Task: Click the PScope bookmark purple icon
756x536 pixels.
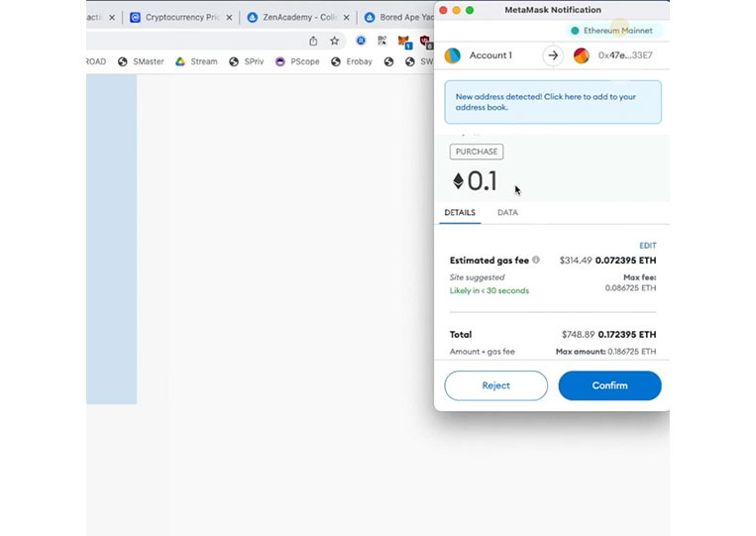Action: [x=280, y=61]
